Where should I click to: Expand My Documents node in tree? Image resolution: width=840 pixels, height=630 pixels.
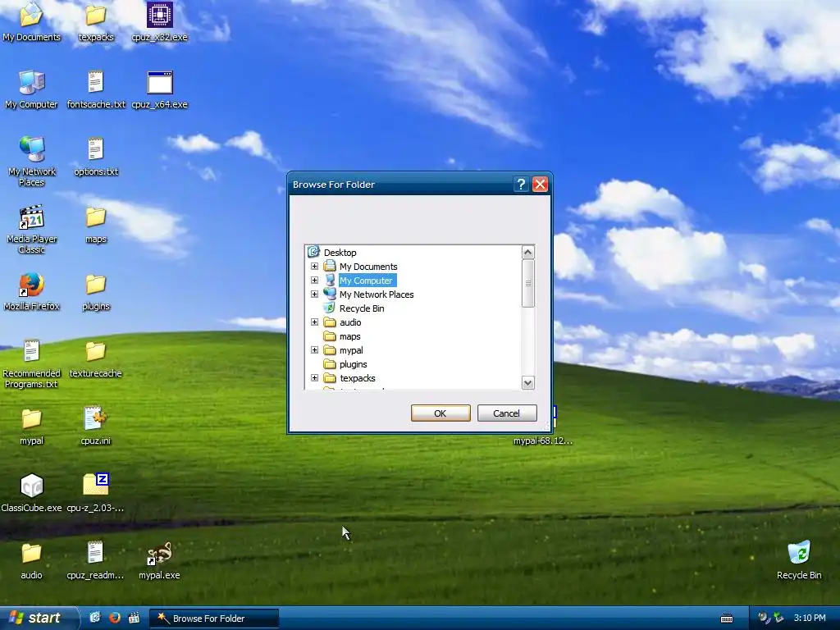pyautogui.click(x=314, y=267)
